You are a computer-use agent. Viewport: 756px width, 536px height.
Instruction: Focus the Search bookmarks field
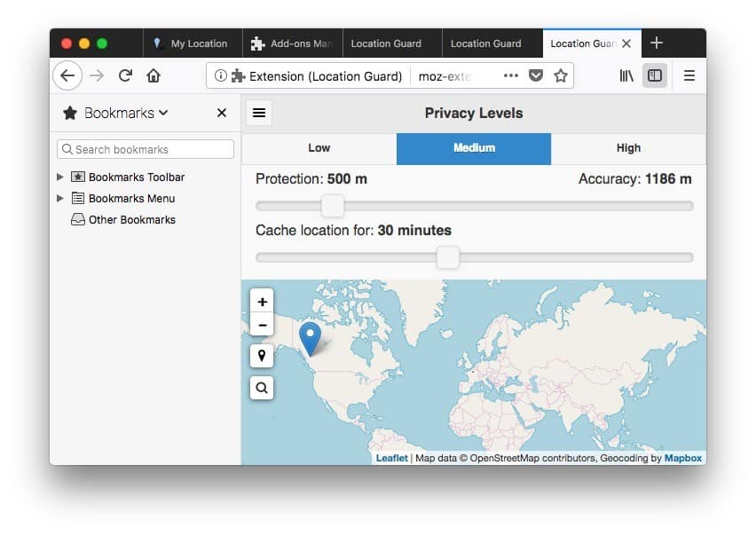146,149
